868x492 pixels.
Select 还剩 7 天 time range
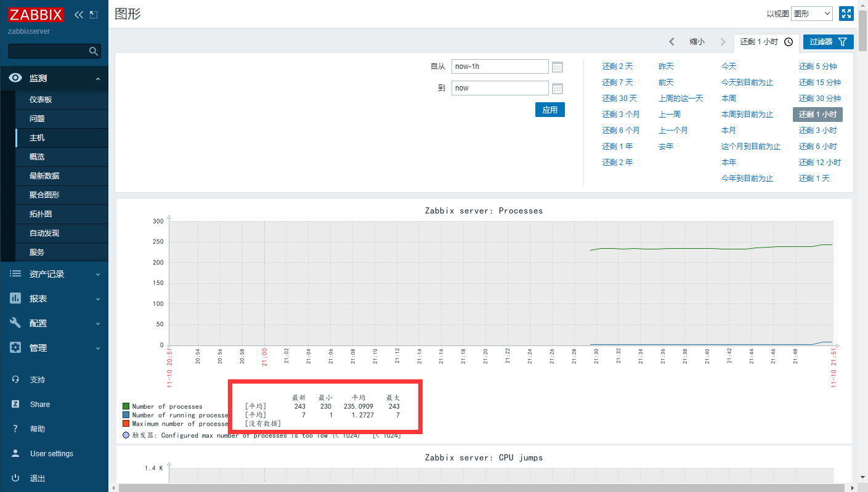coord(617,83)
